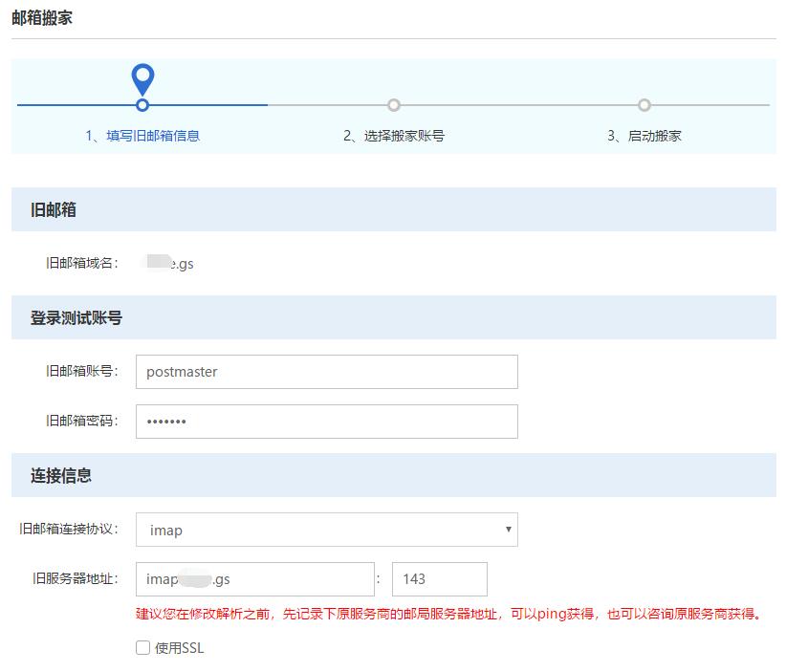Click the '旧邮箱账号:' label

coord(82,371)
